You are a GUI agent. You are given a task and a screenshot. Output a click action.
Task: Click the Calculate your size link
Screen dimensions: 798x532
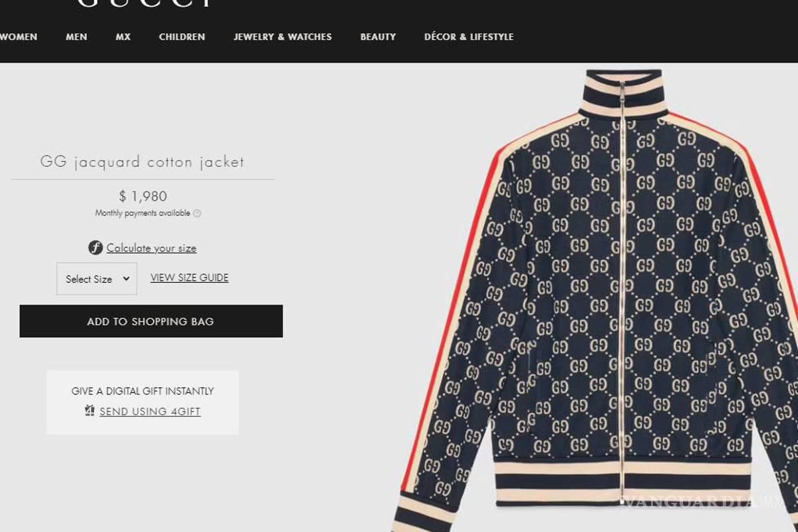click(151, 247)
